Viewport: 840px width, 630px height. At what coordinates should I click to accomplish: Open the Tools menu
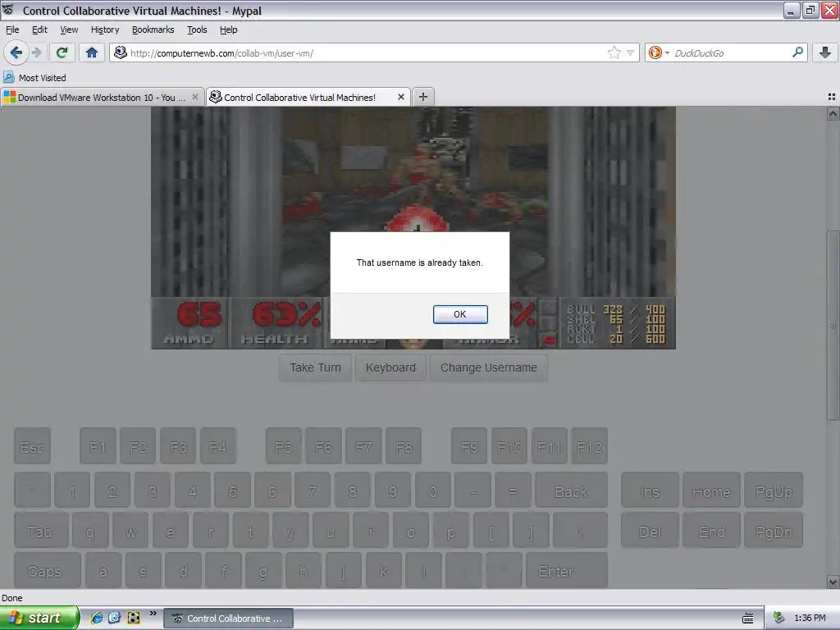197,30
